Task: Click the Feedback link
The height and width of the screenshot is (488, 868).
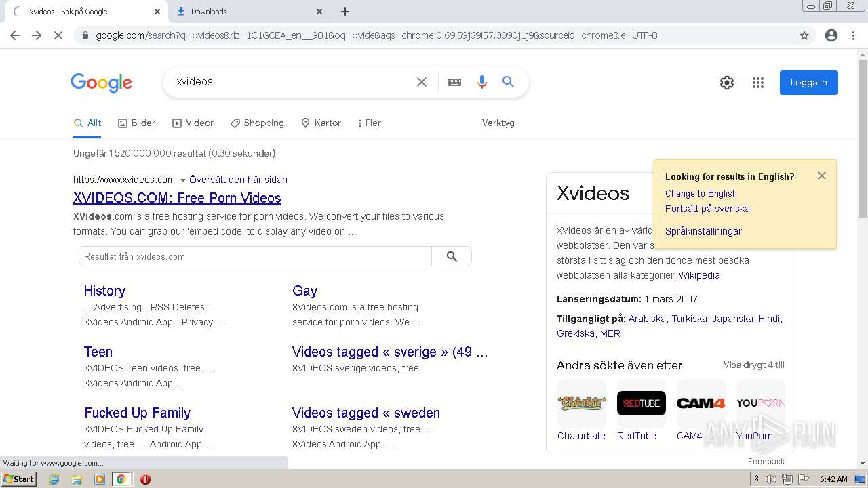Action: click(x=766, y=462)
